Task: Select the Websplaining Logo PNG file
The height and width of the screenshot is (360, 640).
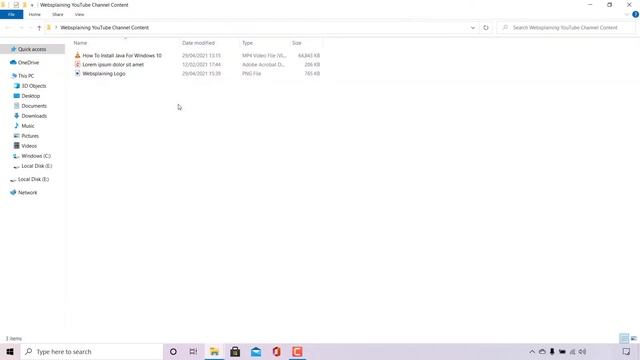Action: pos(104,73)
